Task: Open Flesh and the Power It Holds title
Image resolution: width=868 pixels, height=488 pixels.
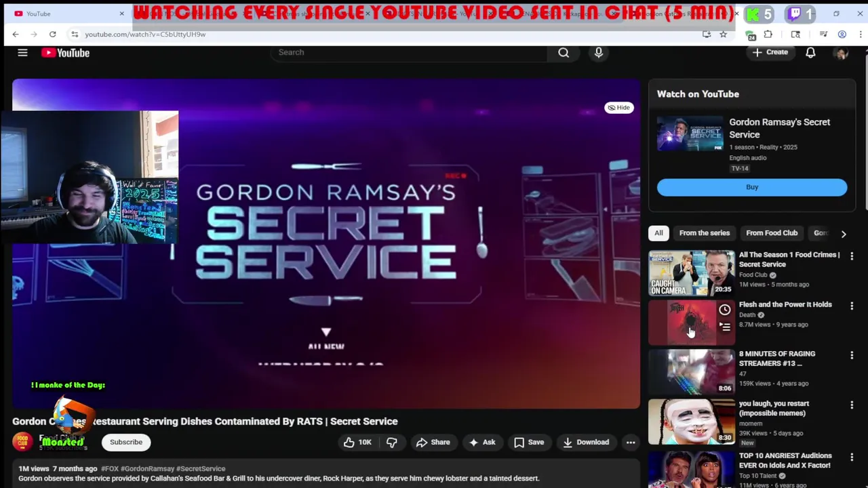Action: click(785, 304)
